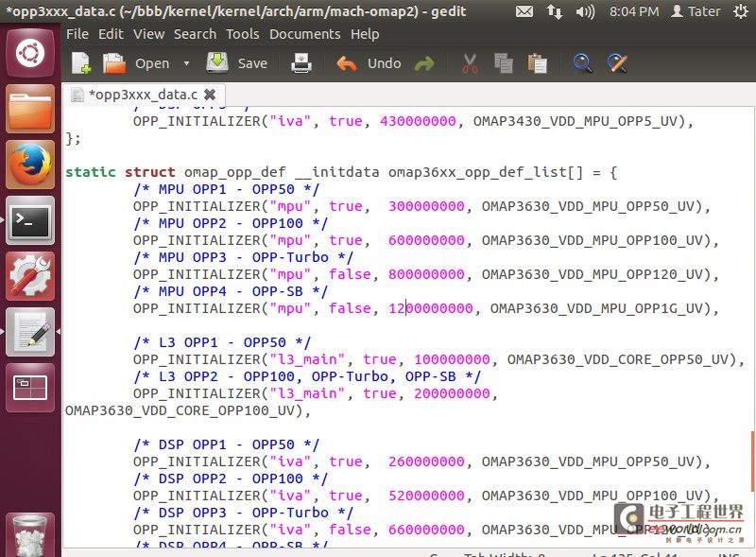Open the File menu
The image size is (756, 557).
click(x=77, y=34)
